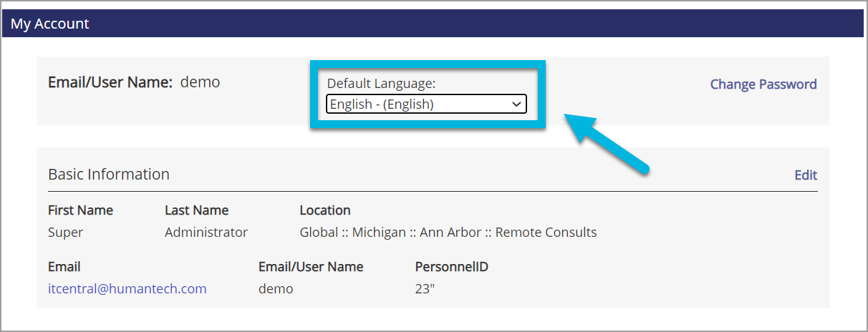Click the bold Email/User Name label at top
868x332 pixels.
pos(110,82)
